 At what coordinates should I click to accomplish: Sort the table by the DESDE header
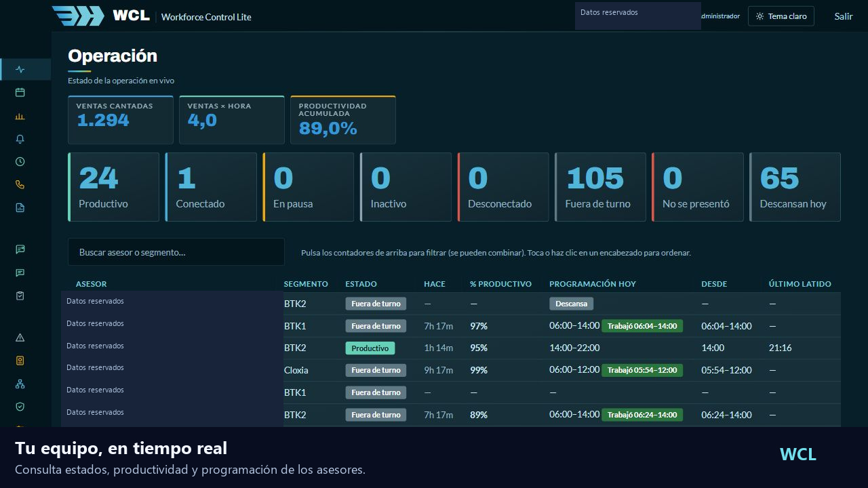(x=714, y=284)
